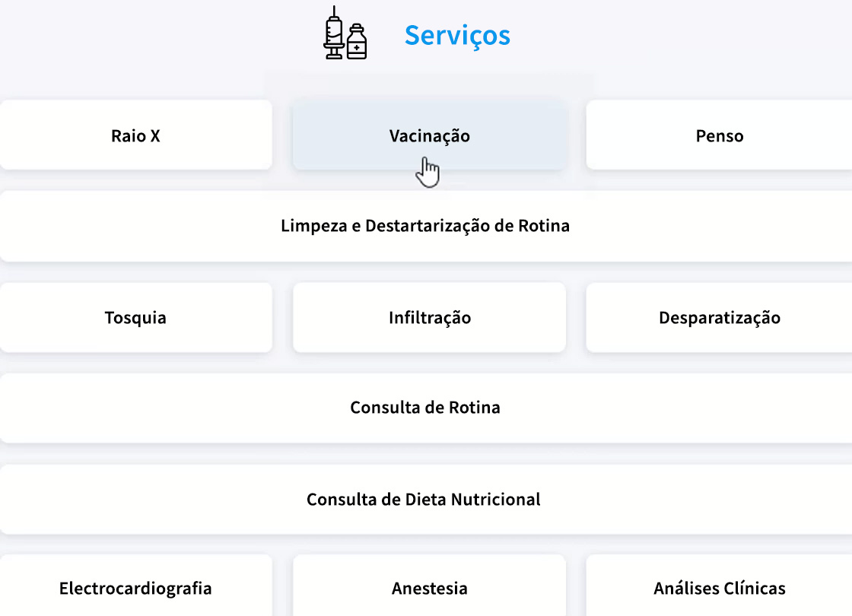Choose Consulta de Dieta Nutricional

coord(423,499)
